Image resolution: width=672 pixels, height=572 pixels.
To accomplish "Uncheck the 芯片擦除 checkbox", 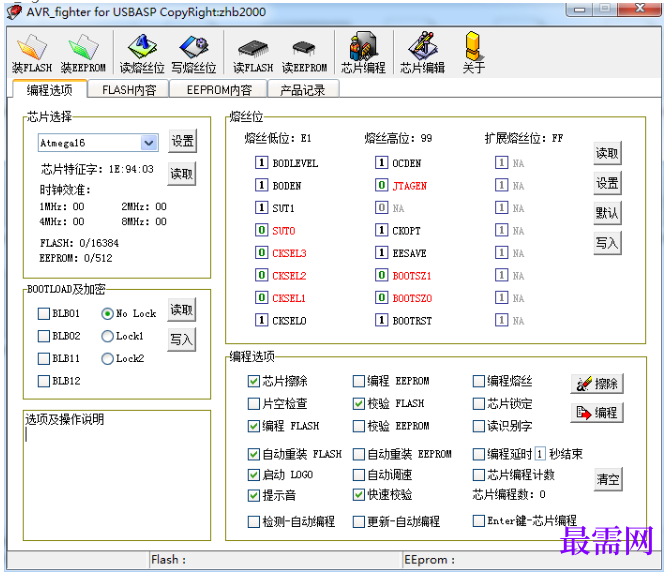I will pos(254,381).
